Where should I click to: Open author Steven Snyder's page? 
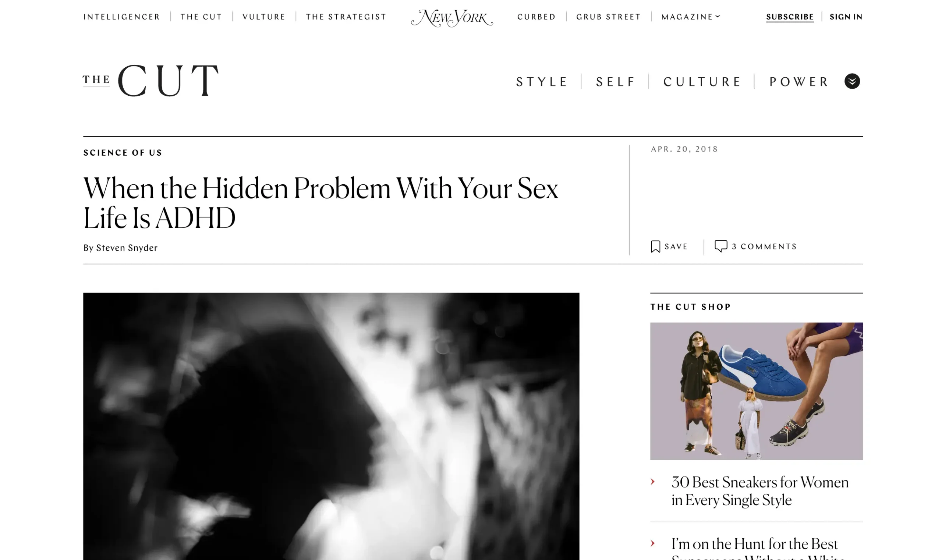[x=127, y=248]
